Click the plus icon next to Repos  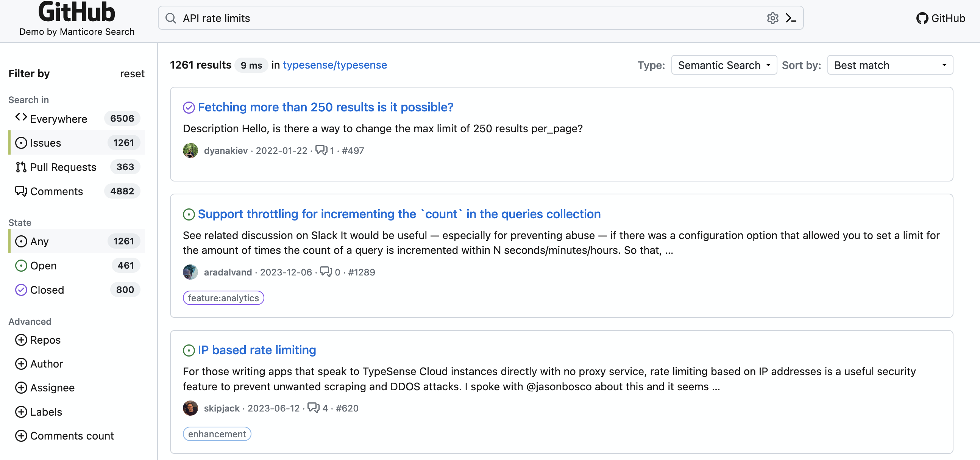pyautogui.click(x=21, y=340)
